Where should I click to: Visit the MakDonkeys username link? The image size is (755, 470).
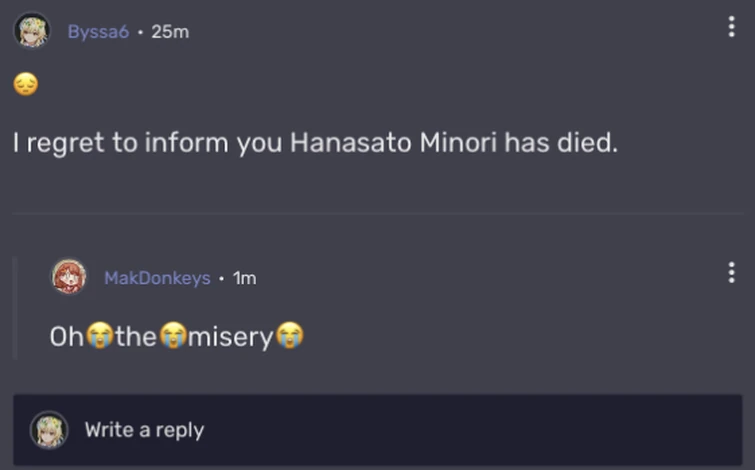click(x=157, y=278)
